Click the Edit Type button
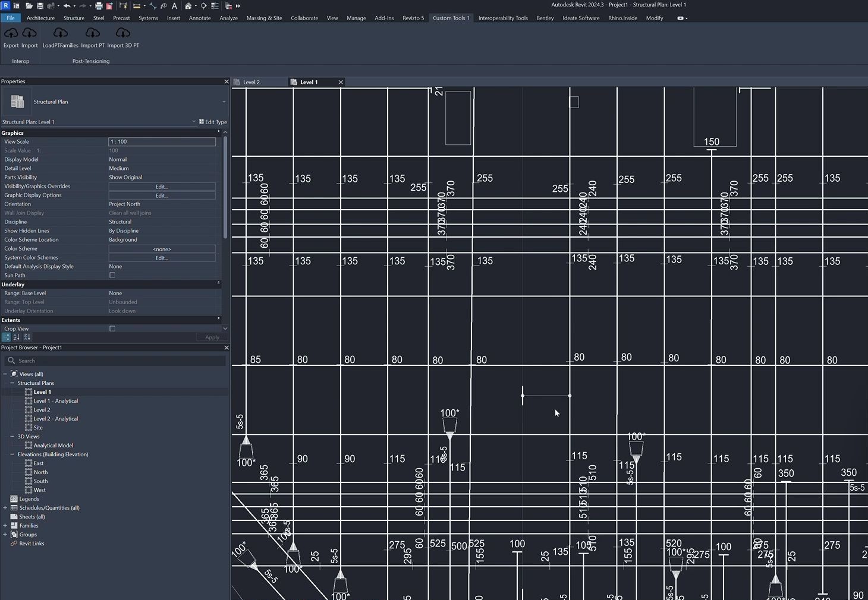 [213, 122]
